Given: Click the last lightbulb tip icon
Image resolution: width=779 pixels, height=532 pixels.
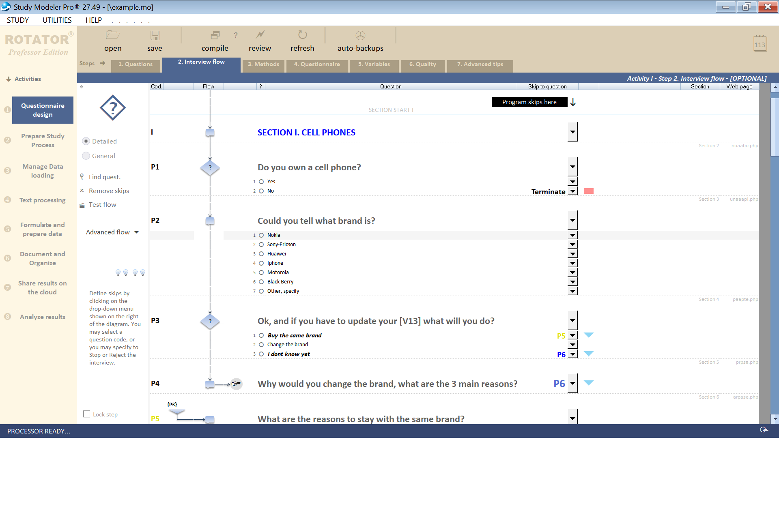Looking at the screenshot, I should [x=143, y=272].
